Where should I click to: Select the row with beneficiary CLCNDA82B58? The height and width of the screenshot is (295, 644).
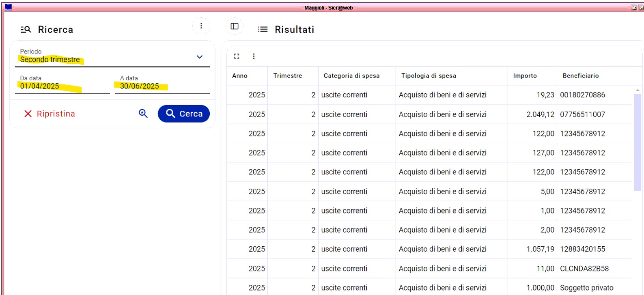[429, 269]
